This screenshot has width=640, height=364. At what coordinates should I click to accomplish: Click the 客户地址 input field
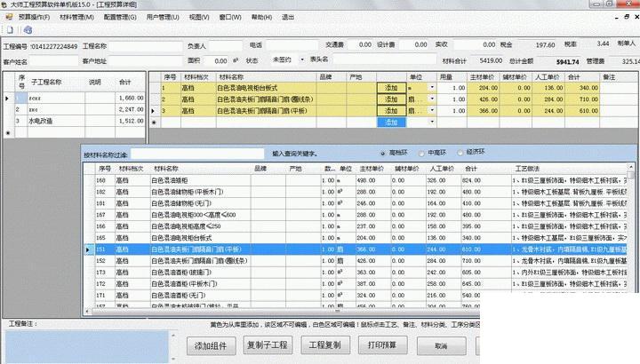click(146, 60)
